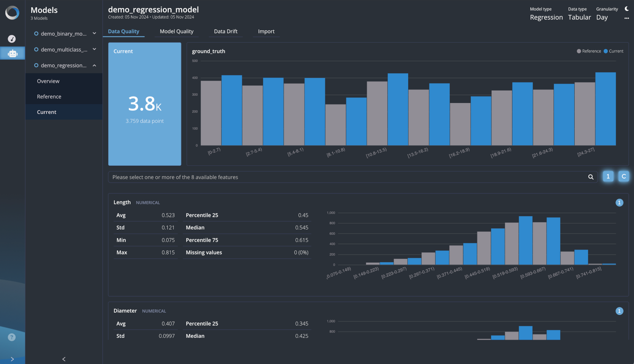Open the Import tab
Image resolution: width=634 pixels, height=364 pixels.
click(266, 32)
